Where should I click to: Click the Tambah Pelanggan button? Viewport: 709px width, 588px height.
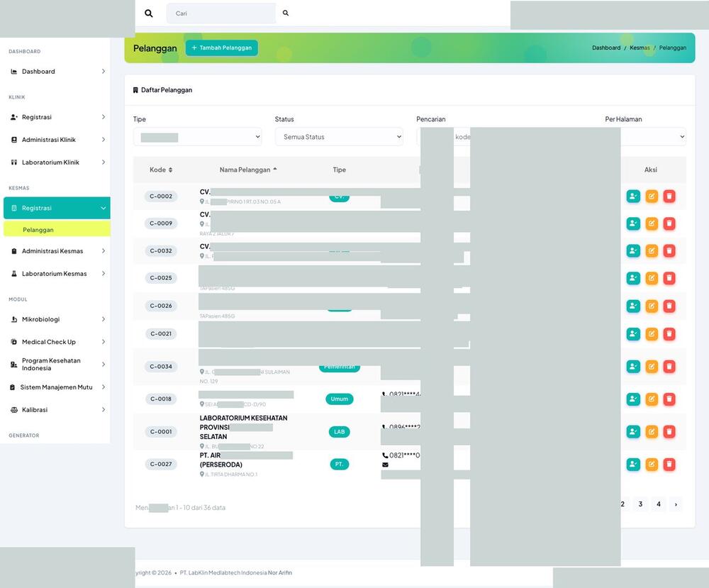point(221,48)
